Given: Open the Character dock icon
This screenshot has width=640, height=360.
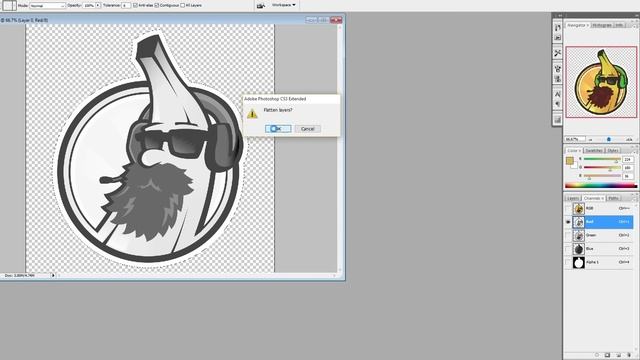Looking at the screenshot, I should click(558, 94).
